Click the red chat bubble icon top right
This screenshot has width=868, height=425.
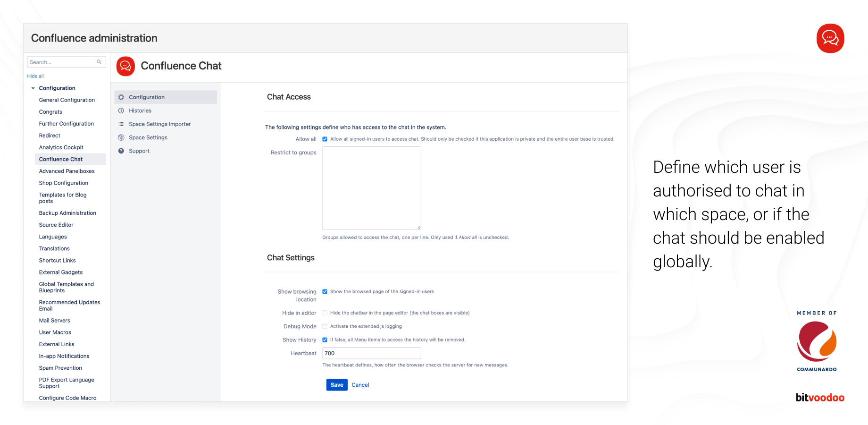pos(830,38)
